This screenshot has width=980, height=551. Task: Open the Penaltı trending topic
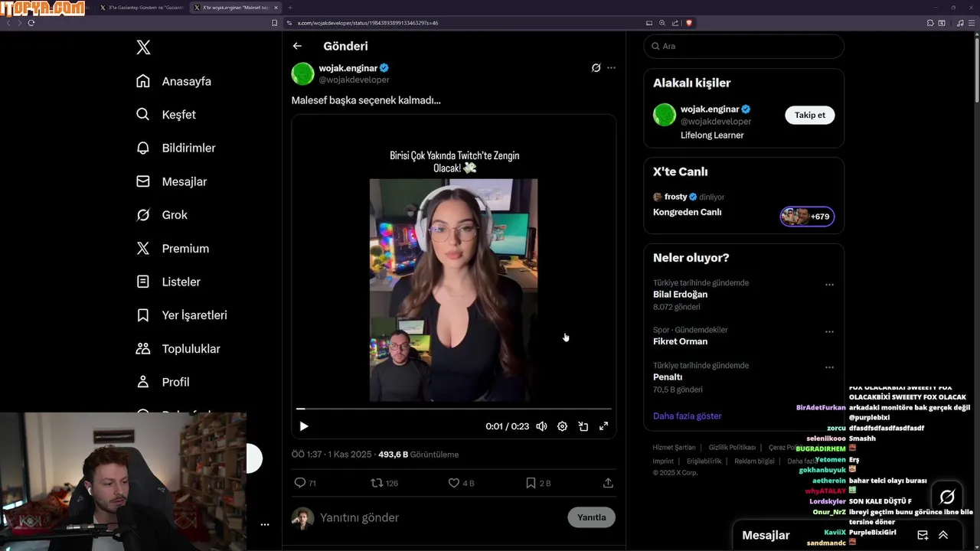click(x=668, y=377)
